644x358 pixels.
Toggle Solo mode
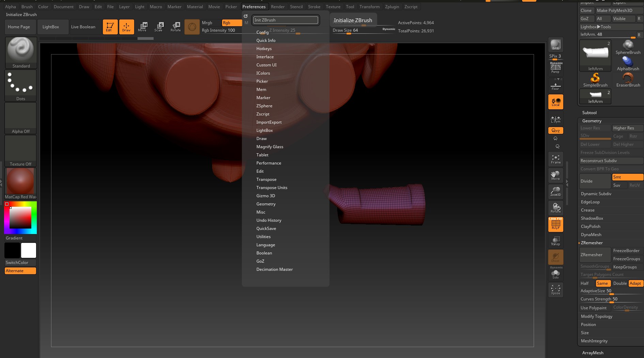[x=555, y=273]
